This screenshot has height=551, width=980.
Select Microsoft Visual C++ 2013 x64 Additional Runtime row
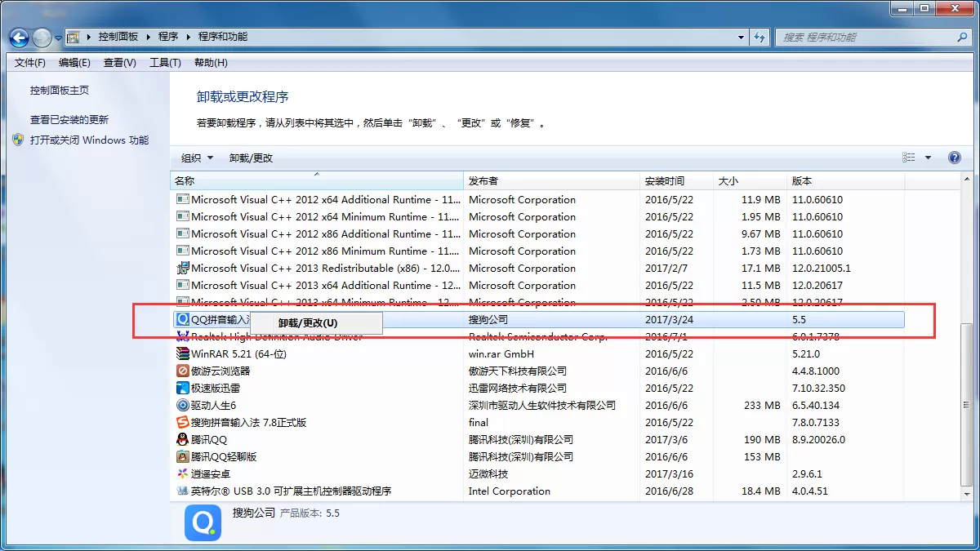click(537, 286)
